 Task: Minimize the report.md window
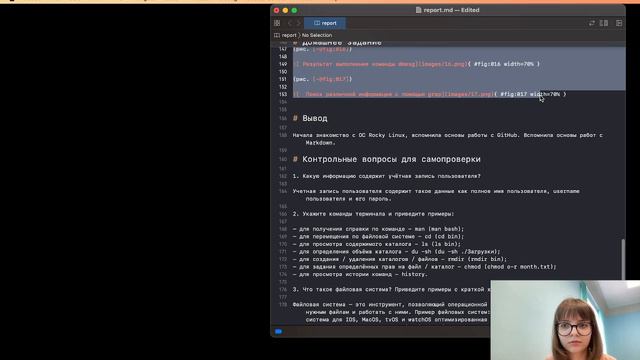click(285, 10)
